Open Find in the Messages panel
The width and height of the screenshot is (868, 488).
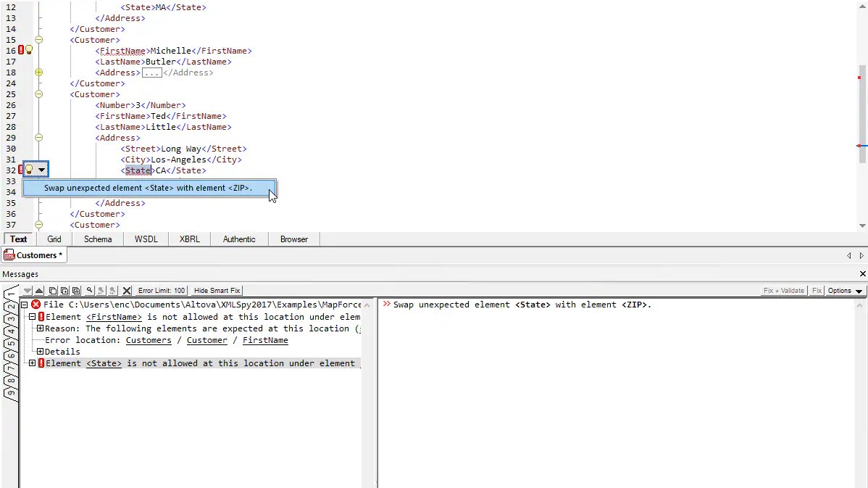(x=88, y=290)
